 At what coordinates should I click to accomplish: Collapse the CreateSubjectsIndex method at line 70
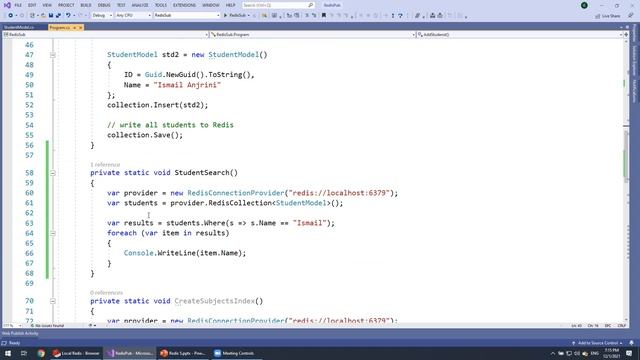coord(53,301)
